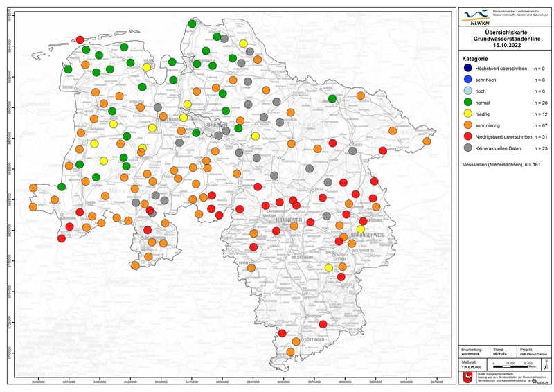
Task: Click the red 'Niedrigstwert unterschritten' legend circle
Action: [x=470, y=136]
